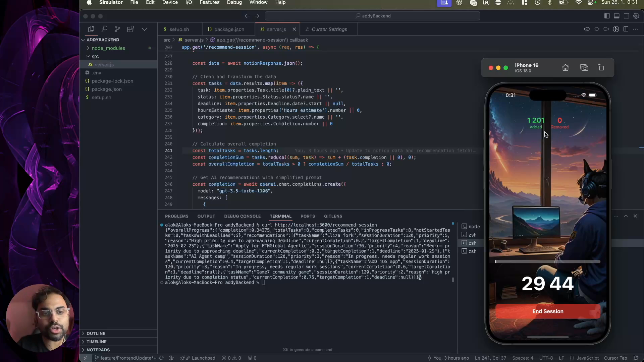Change the UTF-8 encoding setting
The image size is (644, 362).
pos(546,358)
